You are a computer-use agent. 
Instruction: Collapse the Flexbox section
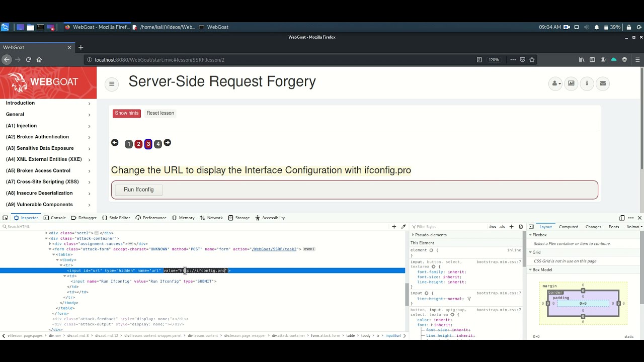coord(530,235)
